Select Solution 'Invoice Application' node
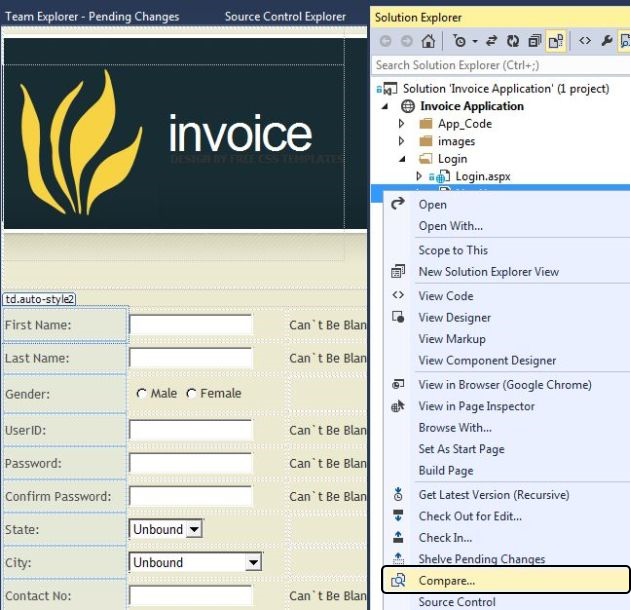Screen dimensions: 631x610 [x=506, y=89]
